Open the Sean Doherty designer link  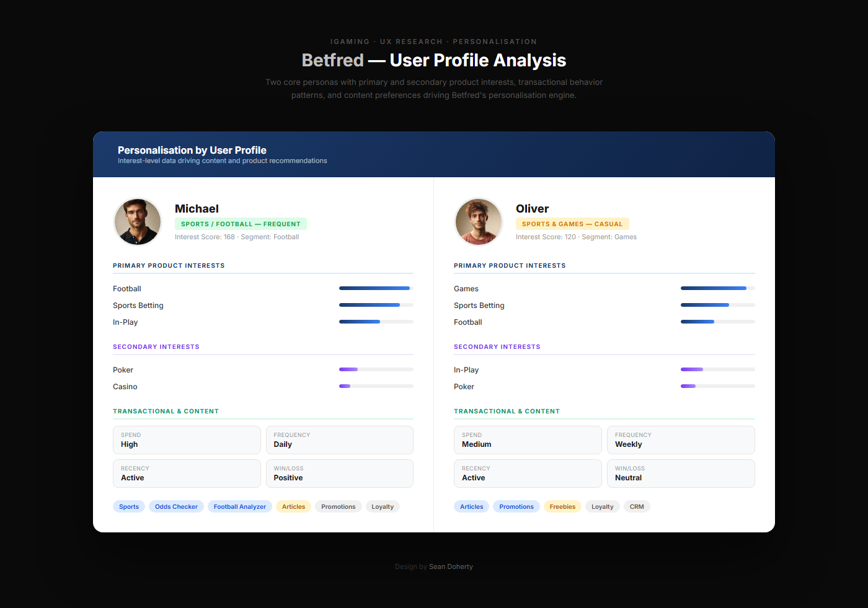[x=451, y=566]
